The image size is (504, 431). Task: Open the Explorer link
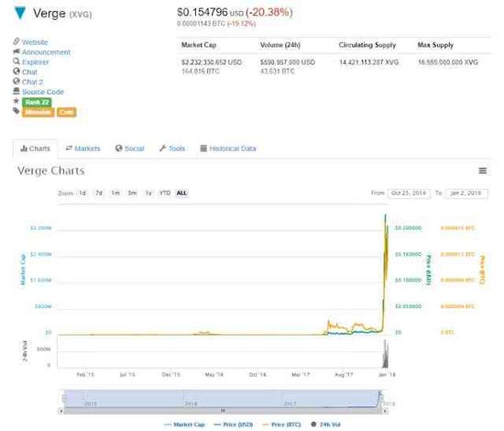[36, 62]
